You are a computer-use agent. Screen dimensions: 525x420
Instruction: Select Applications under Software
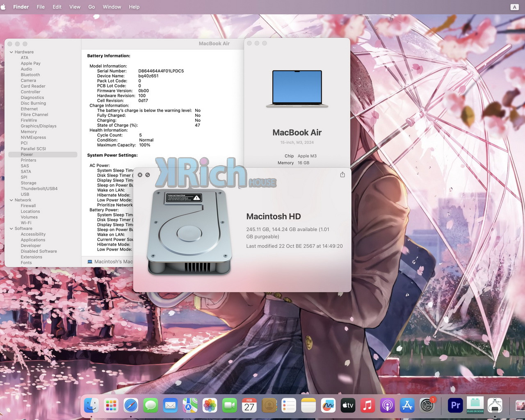point(33,240)
